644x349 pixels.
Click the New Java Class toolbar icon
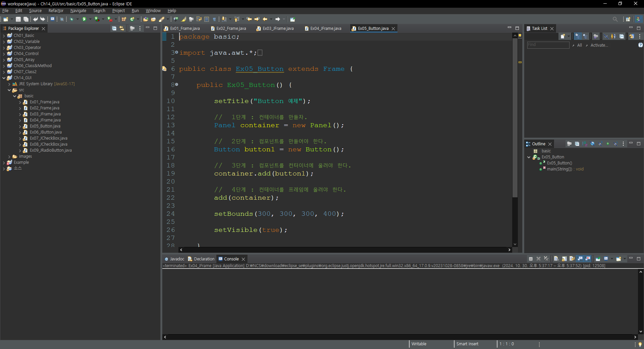(x=132, y=19)
